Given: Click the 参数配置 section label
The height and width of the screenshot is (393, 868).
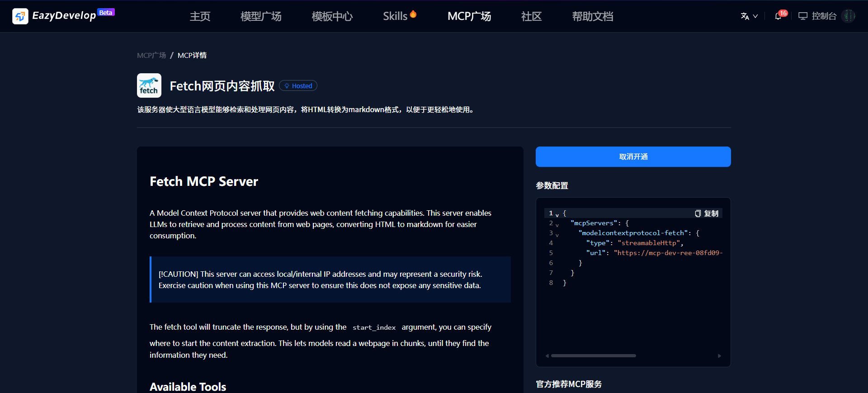Looking at the screenshot, I should [552, 185].
